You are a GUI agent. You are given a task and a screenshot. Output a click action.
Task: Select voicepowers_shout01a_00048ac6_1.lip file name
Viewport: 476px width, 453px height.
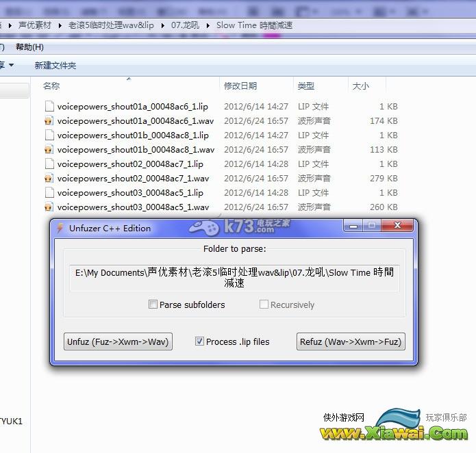[x=133, y=107]
